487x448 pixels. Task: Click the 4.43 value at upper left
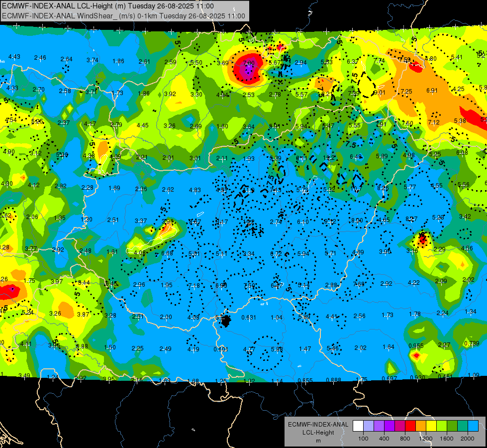pyautogui.click(x=14, y=57)
